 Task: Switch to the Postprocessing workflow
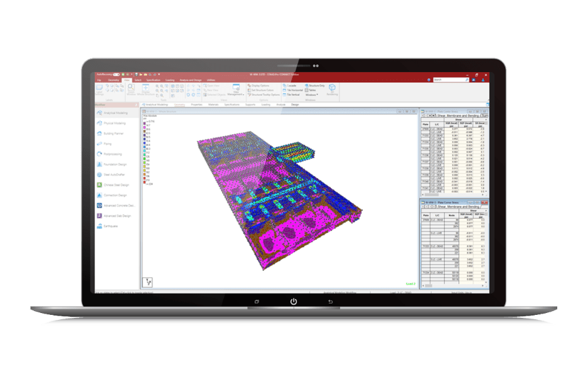[x=113, y=154]
